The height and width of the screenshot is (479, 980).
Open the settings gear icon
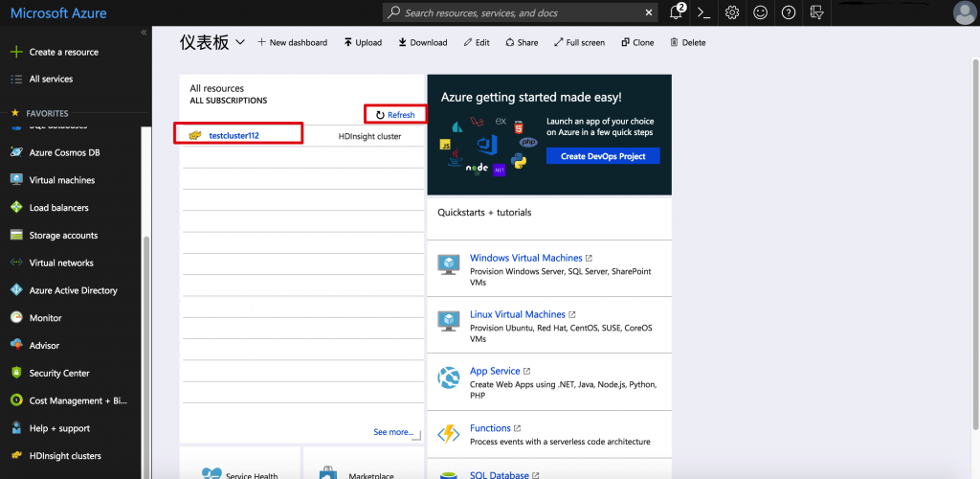tap(732, 12)
